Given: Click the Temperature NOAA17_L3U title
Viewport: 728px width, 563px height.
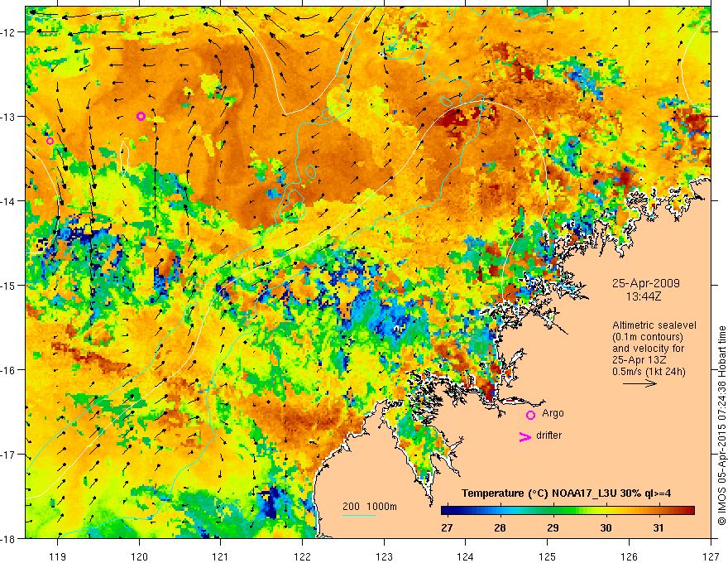Looking at the screenshot, I should pos(566,493).
